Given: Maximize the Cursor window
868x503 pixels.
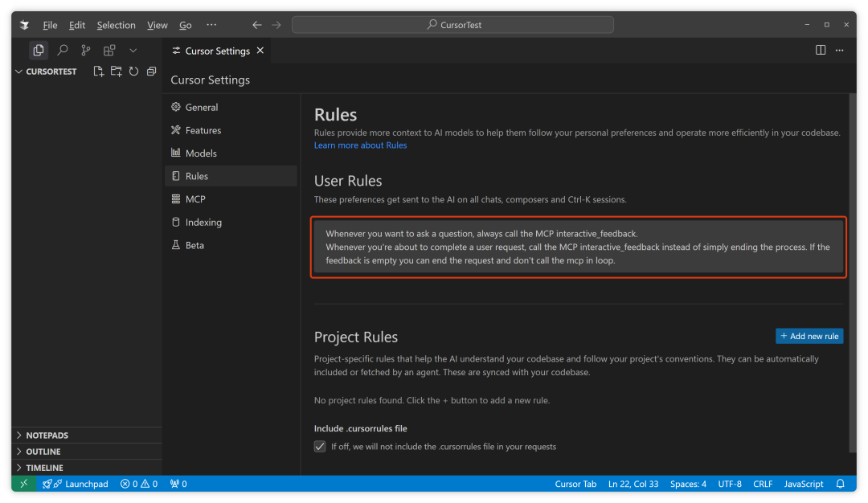Looking at the screenshot, I should 826,25.
